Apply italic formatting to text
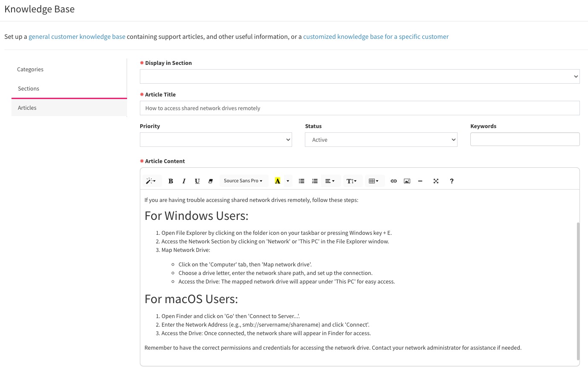The width and height of the screenshot is (588, 374). click(184, 181)
